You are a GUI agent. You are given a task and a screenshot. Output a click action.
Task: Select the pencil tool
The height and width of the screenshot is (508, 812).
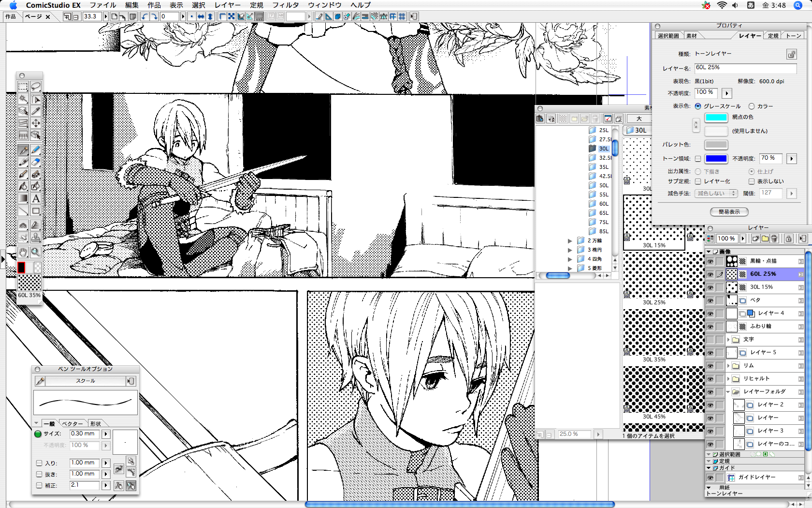pos(36,150)
